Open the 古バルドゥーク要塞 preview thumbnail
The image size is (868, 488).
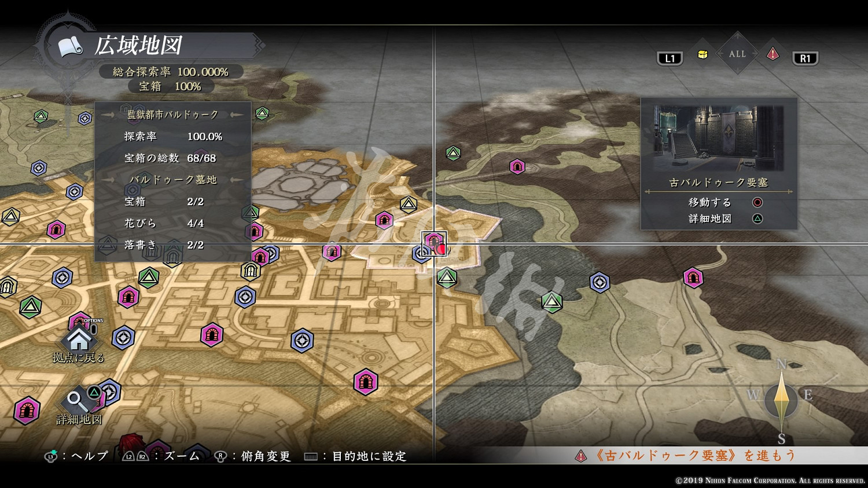coord(718,138)
